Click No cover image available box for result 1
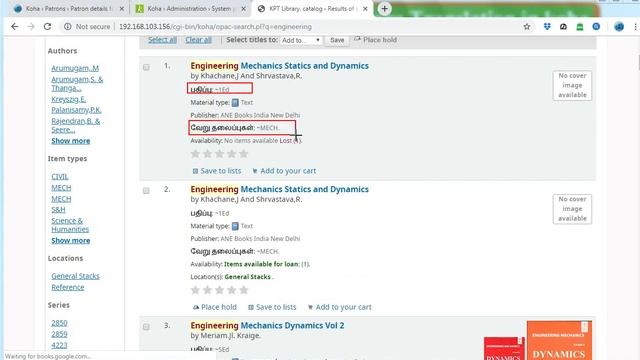Image resolution: width=640 pixels, height=360 pixels. [x=572, y=85]
